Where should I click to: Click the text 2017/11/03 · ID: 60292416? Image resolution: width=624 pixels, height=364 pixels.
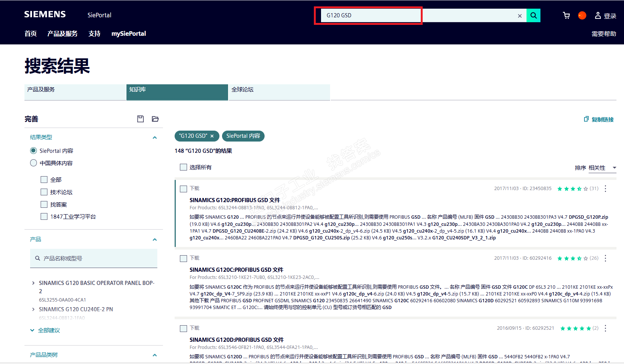tap(523, 258)
